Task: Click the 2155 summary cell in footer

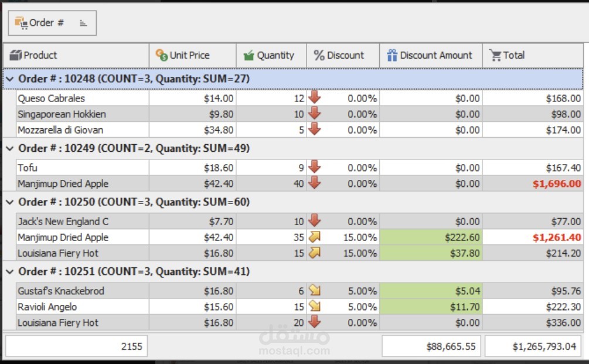Action: tap(77, 346)
